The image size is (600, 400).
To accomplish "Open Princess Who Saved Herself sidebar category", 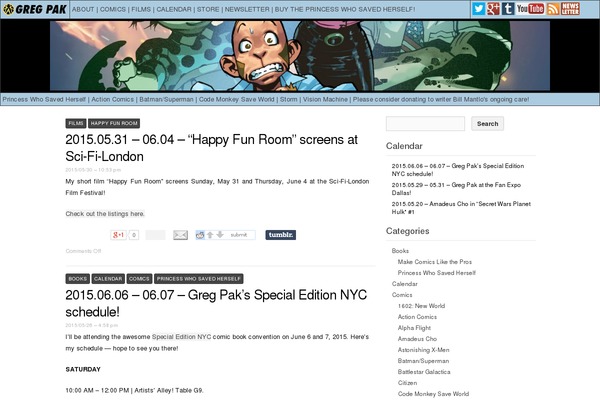I will pos(437,273).
